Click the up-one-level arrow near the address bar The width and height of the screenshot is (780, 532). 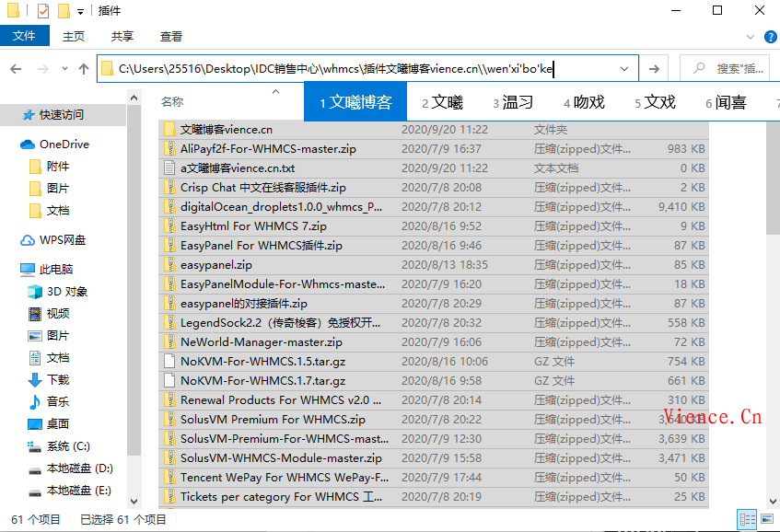(x=84, y=67)
